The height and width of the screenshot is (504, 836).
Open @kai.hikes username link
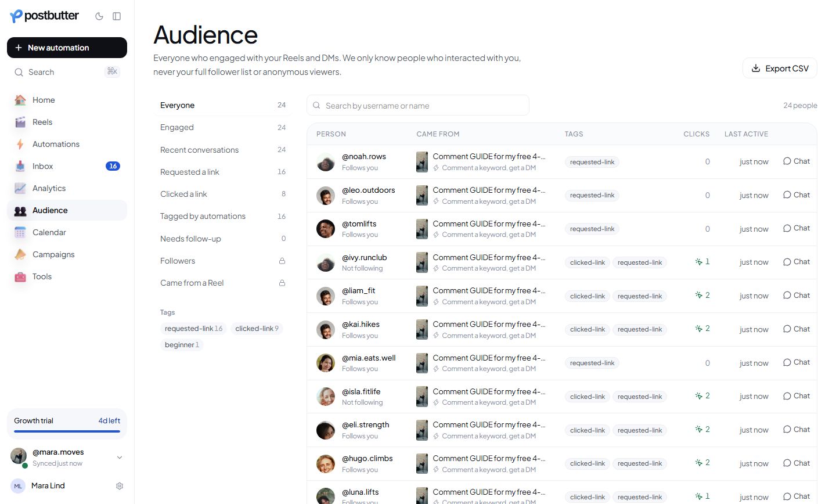[361, 324]
